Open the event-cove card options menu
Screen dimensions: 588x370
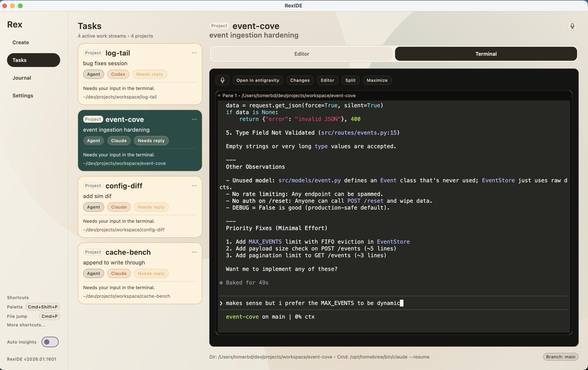[194, 119]
